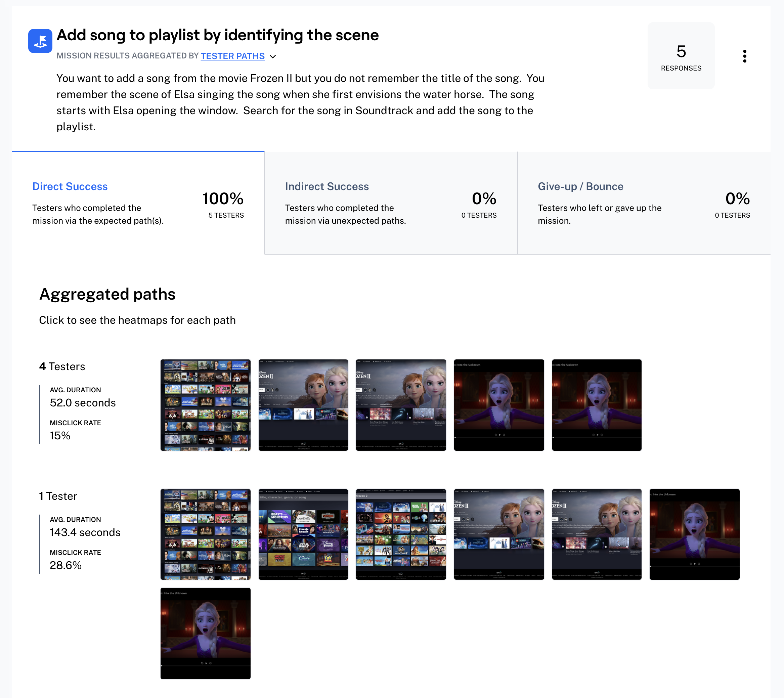Switch to the Indirect Success tab
Viewport: 784px width, 698px height.
pyautogui.click(x=327, y=186)
